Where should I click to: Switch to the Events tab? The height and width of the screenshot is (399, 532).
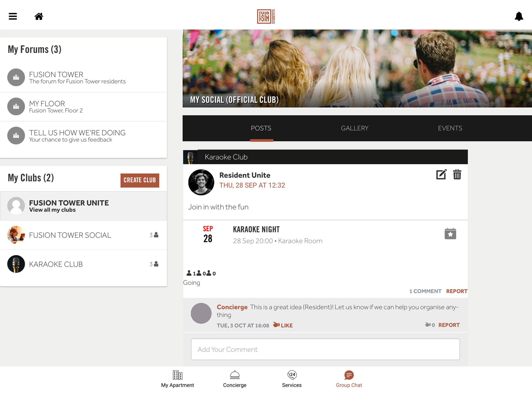(x=450, y=128)
